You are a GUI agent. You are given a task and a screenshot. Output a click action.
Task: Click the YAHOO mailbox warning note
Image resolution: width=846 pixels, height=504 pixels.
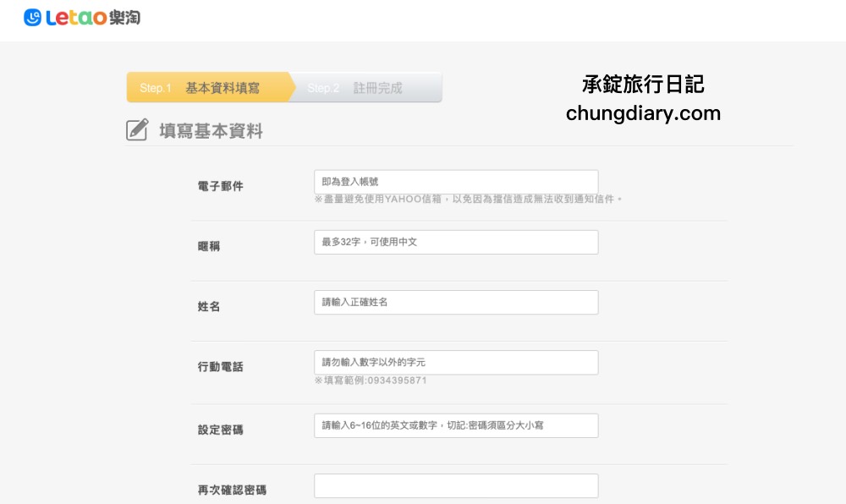tap(468, 200)
